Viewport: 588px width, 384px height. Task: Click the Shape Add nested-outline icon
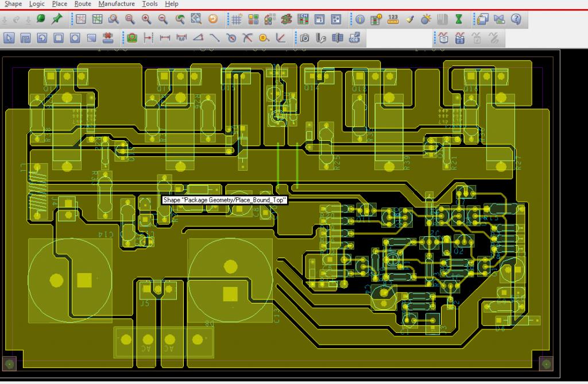pyautogui.click(x=25, y=38)
